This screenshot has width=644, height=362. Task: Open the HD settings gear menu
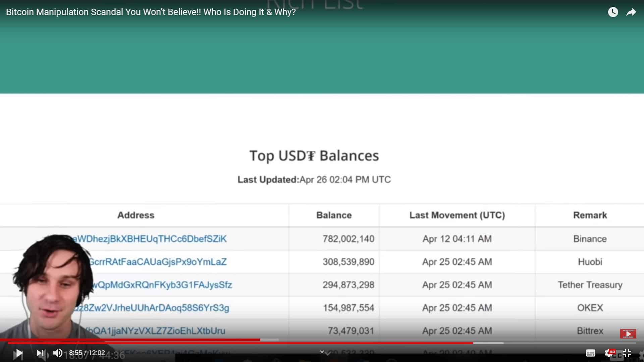[609, 353]
